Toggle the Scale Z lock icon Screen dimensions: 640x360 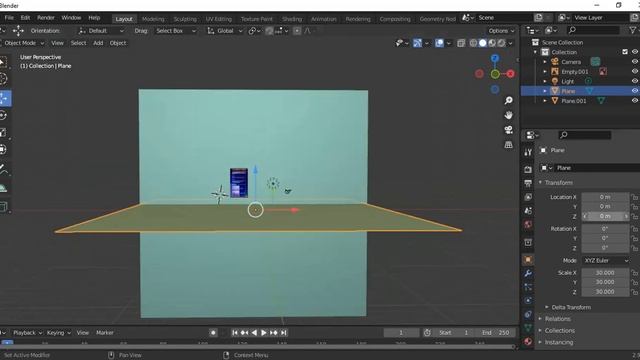click(635, 292)
